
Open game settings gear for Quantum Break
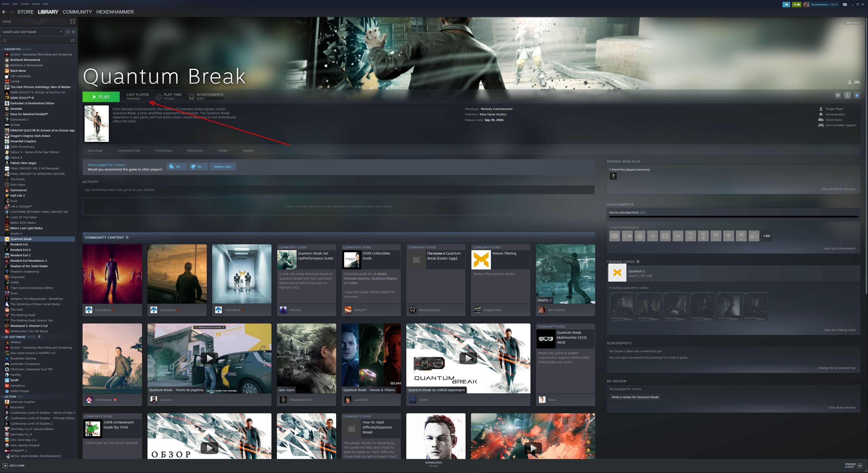(x=838, y=95)
